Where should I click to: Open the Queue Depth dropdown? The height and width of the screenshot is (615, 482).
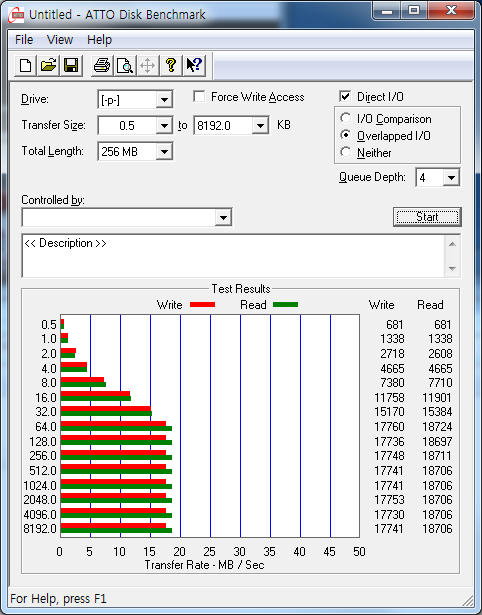pyautogui.click(x=451, y=178)
